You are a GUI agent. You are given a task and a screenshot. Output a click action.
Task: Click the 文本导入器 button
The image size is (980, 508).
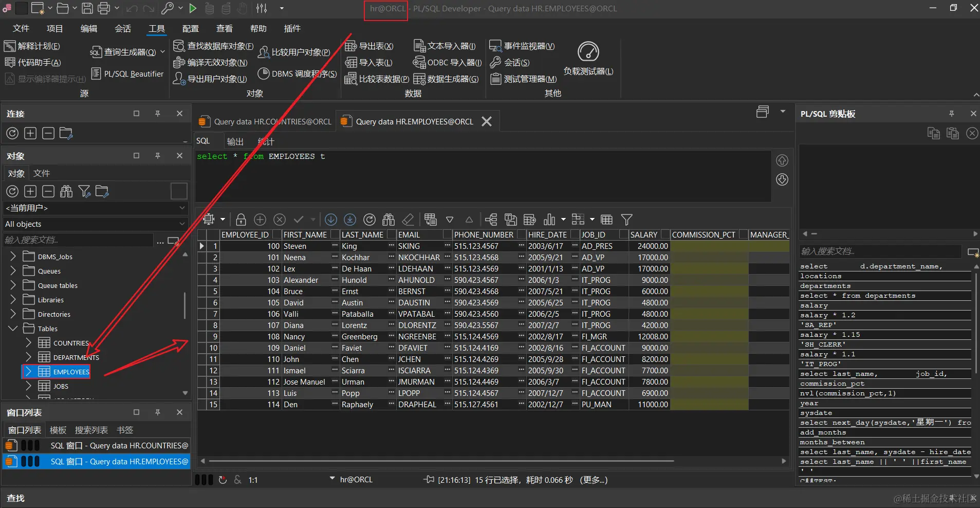coord(445,46)
